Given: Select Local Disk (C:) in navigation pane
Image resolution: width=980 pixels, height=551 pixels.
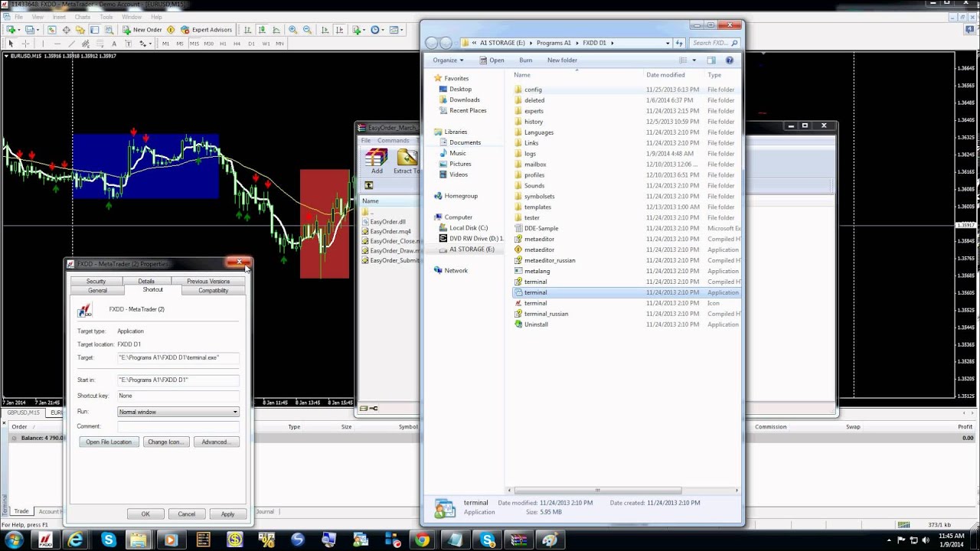Looking at the screenshot, I should click(468, 228).
